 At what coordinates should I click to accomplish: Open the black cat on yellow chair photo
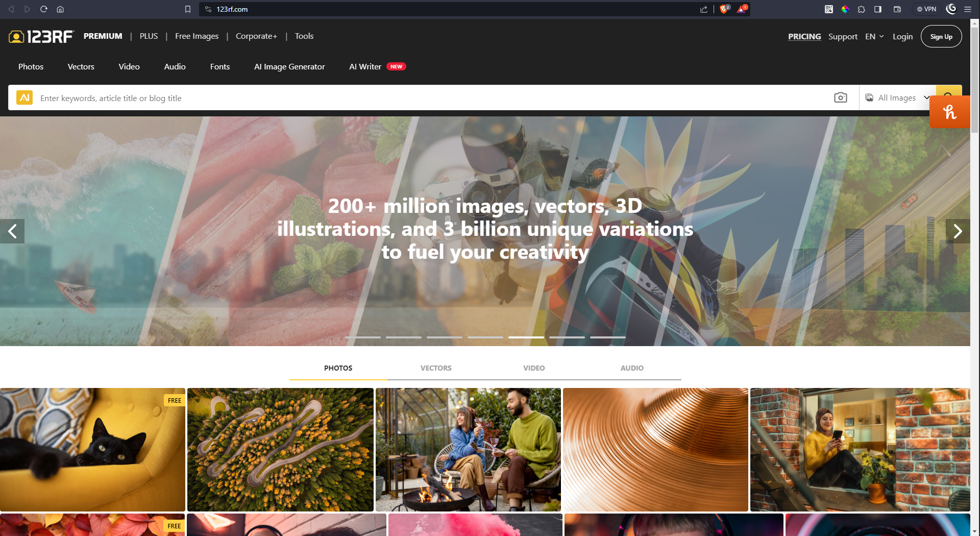coord(92,449)
